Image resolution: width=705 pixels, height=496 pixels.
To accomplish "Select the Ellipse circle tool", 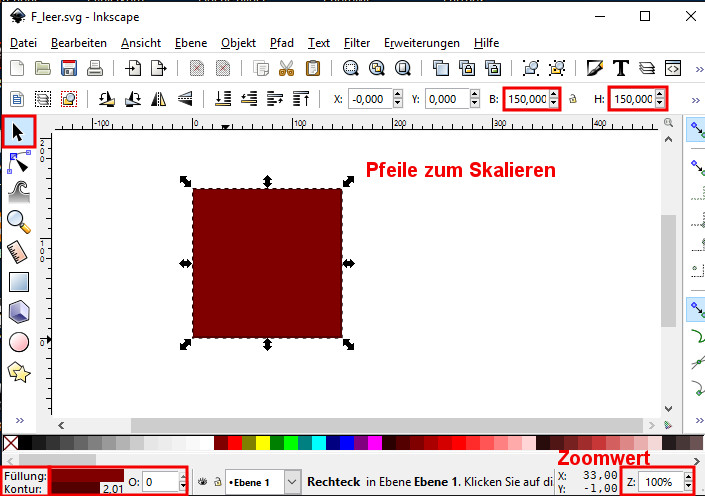I will pos(18,342).
